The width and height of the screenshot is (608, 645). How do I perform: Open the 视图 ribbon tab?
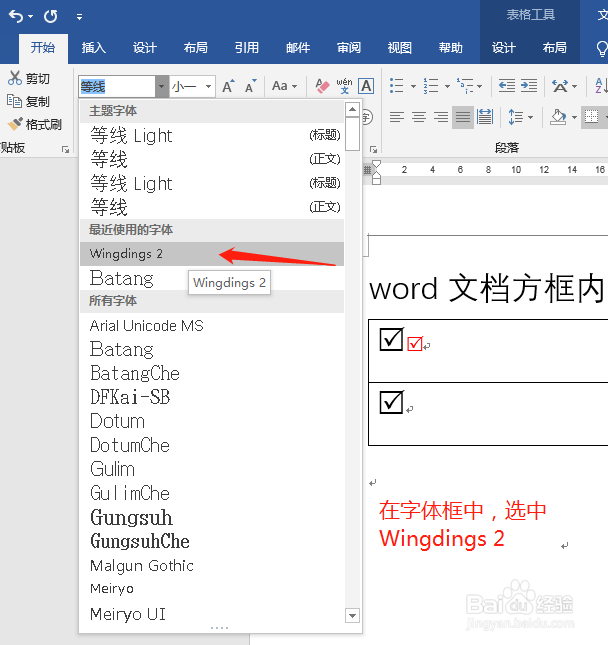(399, 48)
